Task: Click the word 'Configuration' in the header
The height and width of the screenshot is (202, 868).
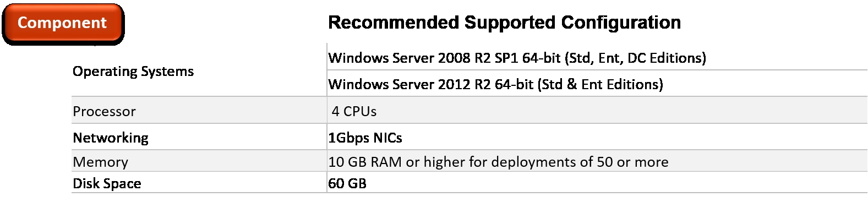Action: [x=621, y=23]
